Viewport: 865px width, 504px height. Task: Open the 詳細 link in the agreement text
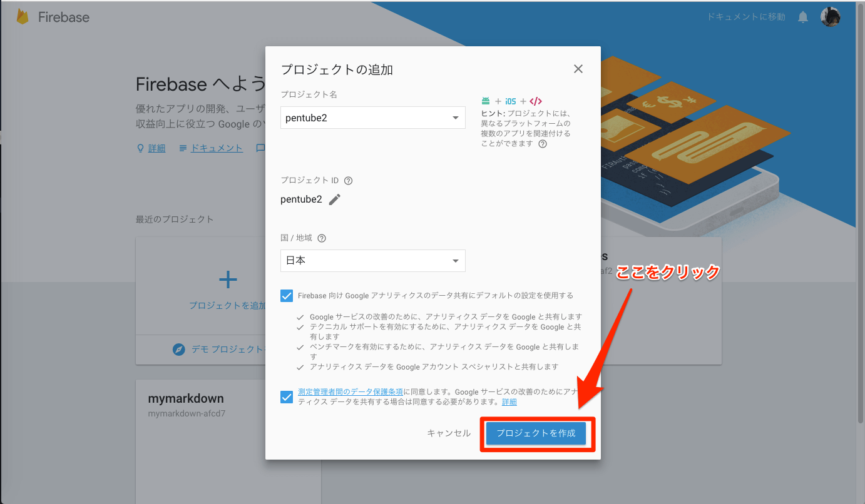click(x=509, y=402)
